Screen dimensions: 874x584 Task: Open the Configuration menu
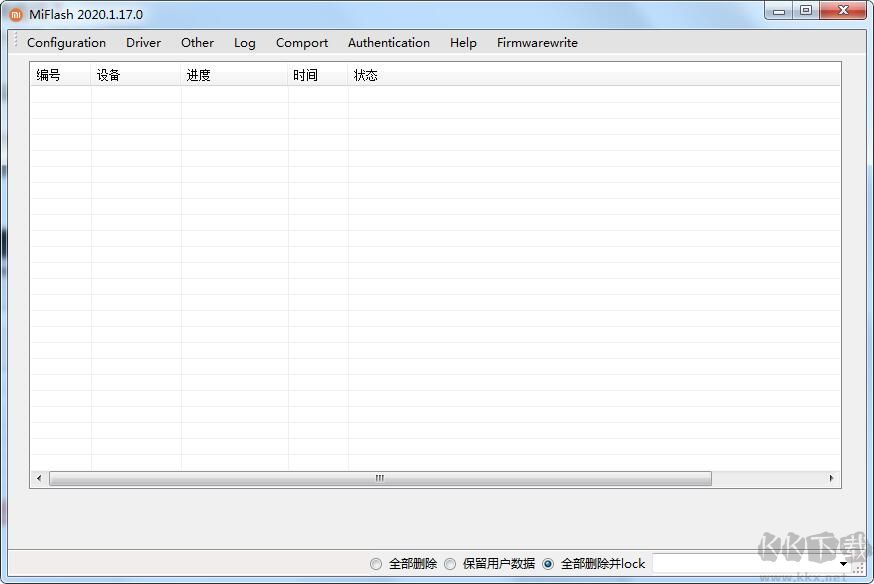point(66,42)
